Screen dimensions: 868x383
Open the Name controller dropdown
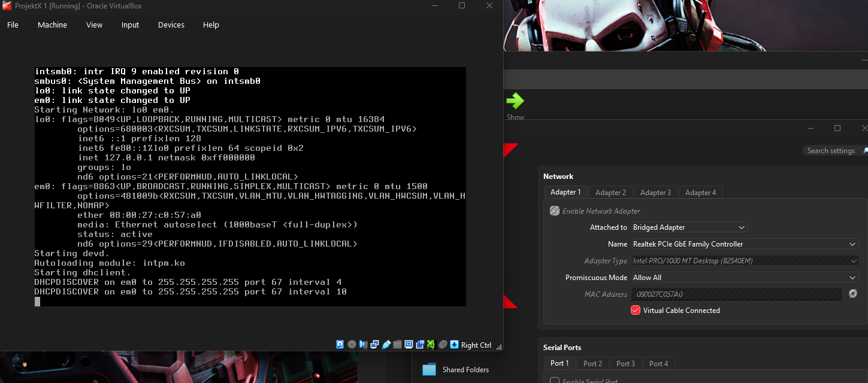coord(745,244)
